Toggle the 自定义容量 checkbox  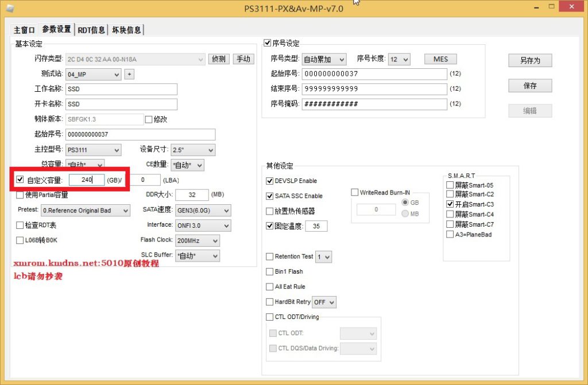coord(20,180)
